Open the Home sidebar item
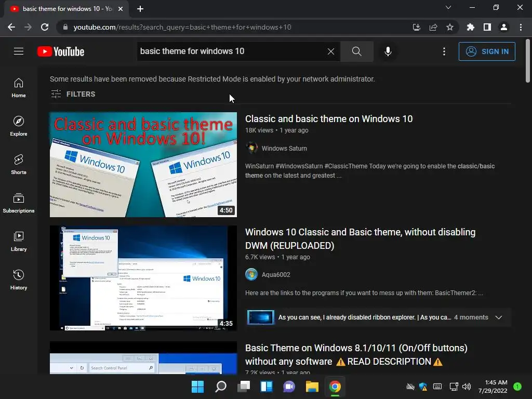 tap(19, 87)
